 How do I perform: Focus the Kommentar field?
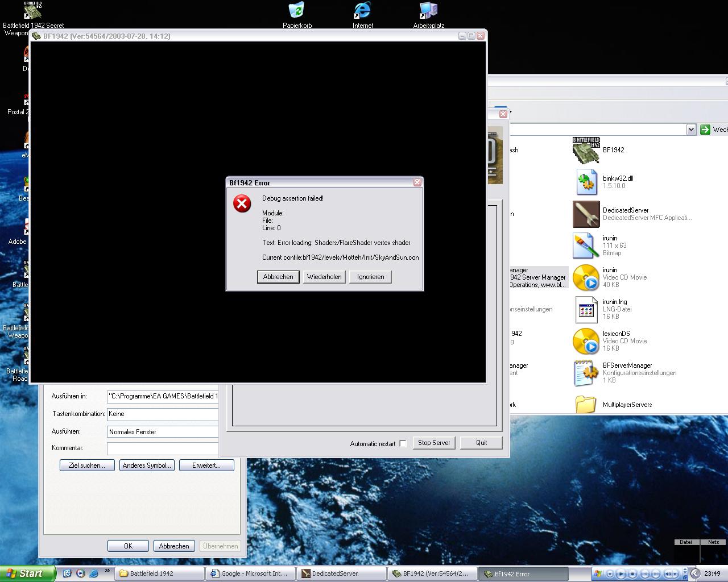(x=163, y=448)
